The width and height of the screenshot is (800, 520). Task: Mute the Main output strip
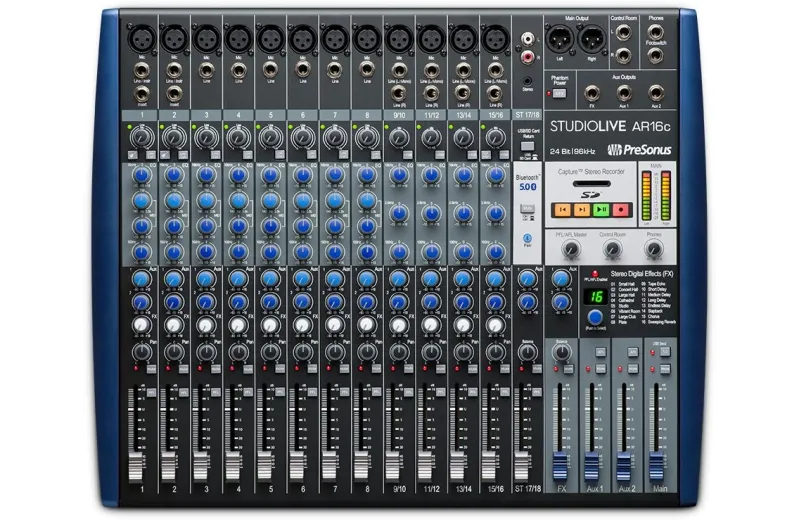point(665,368)
